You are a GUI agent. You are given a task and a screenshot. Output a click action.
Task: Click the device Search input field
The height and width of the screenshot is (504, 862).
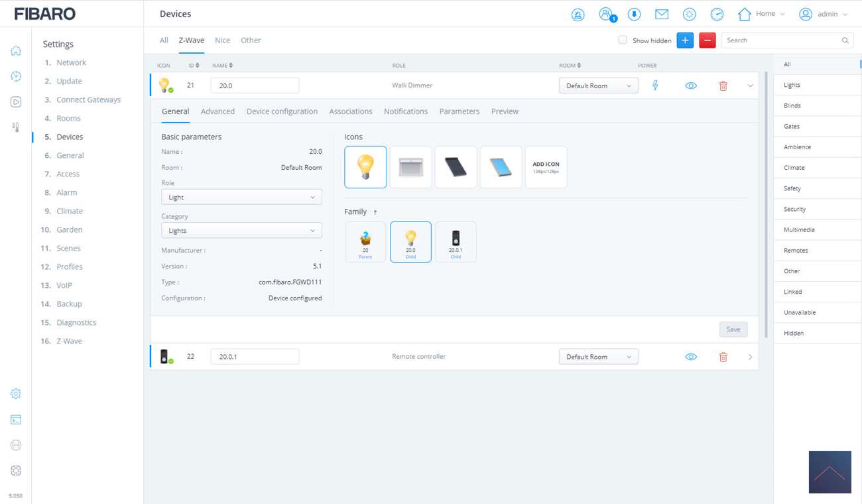[x=781, y=40]
